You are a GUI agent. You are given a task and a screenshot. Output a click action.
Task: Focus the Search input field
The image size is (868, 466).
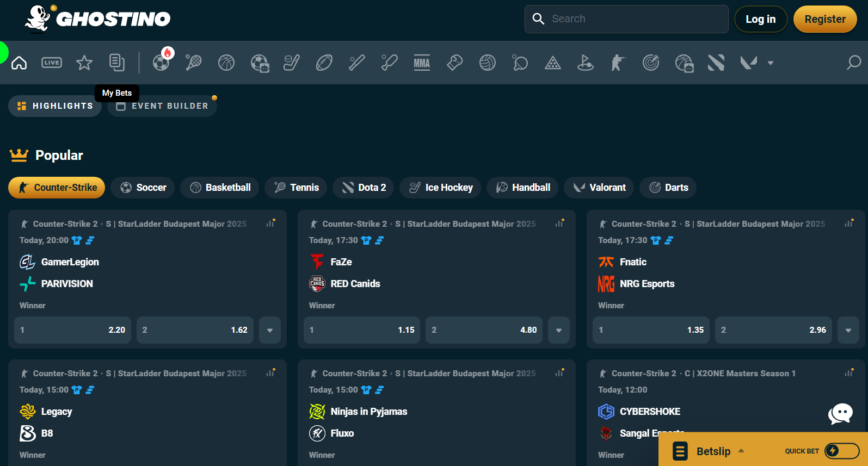coord(626,19)
